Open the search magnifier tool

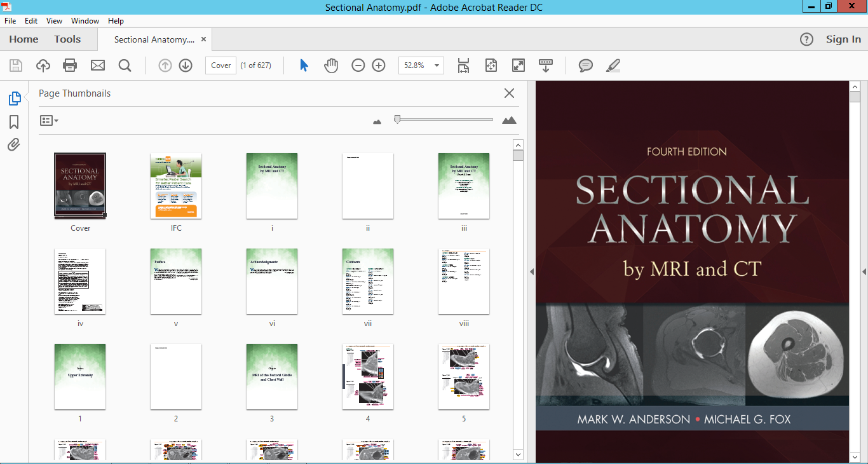(125, 65)
